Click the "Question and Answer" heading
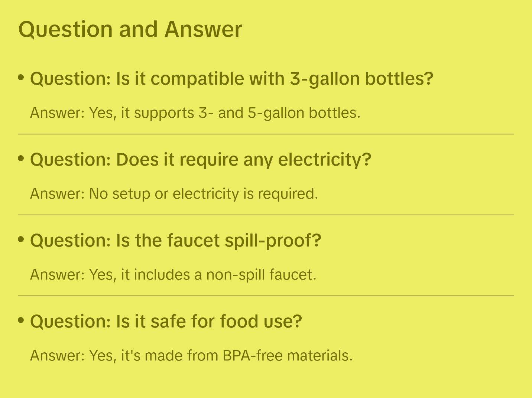Image resolution: width=532 pixels, height=398 pixels. click(130, 29)
